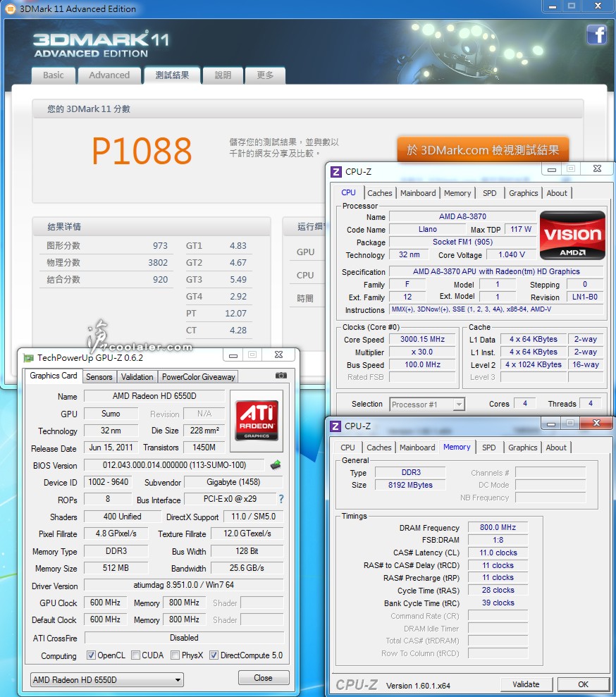Image resolution: width=616 pixels, height=697 pixels.
Task: Select the Graphics Card tab in GPU-Z
Action: click(x=54, y=376)
